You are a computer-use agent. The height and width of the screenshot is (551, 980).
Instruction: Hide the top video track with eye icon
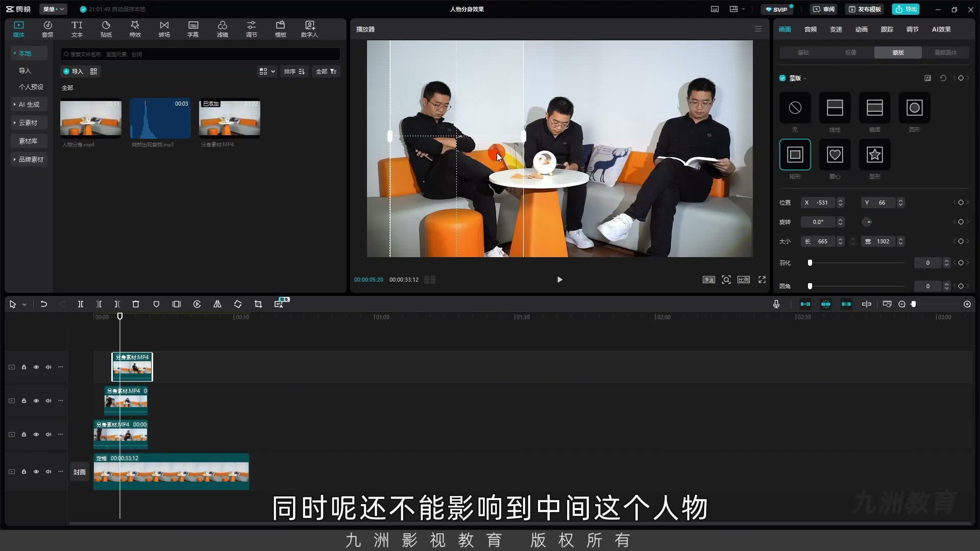pyautogui.click(x=36, y=367)
